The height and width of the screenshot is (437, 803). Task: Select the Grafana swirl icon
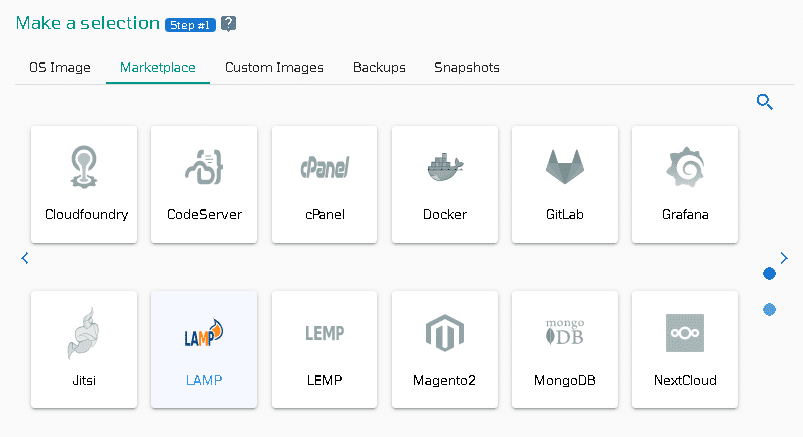click(x=685, y=167)
